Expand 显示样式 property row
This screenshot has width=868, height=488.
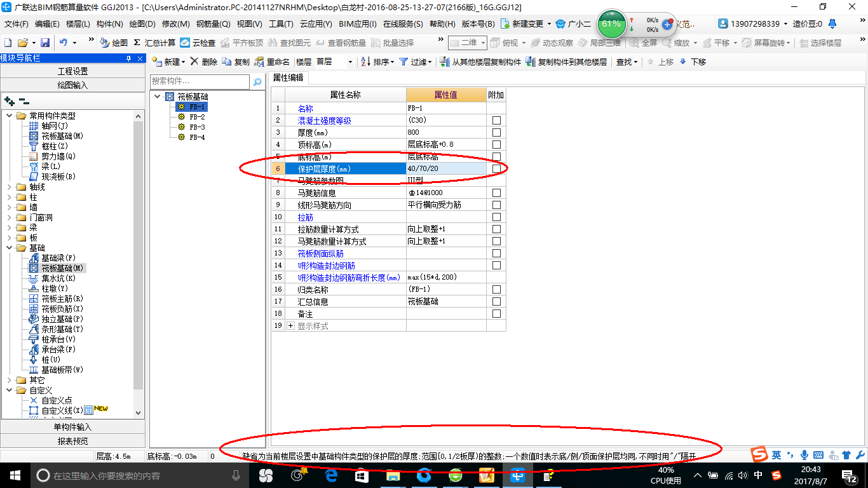point(291,326)
